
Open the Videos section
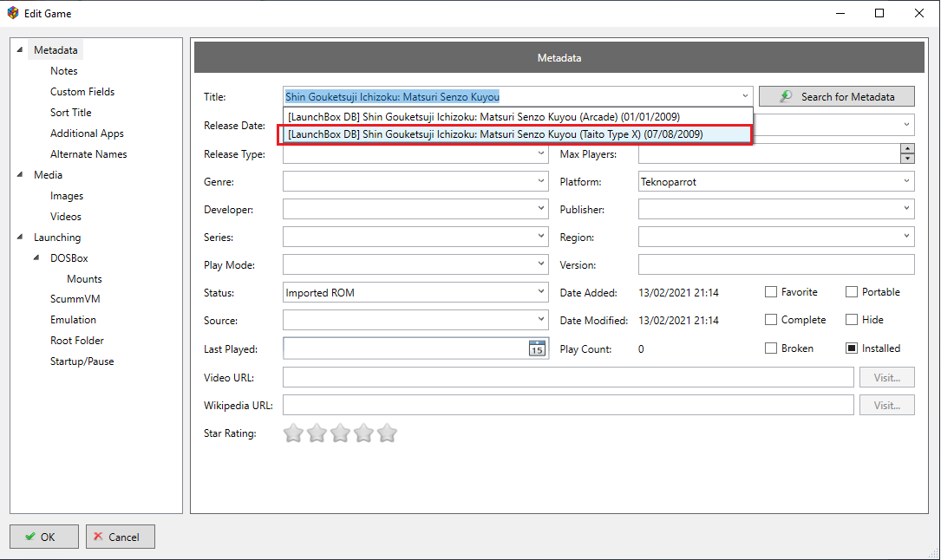[x=65, y=217]
